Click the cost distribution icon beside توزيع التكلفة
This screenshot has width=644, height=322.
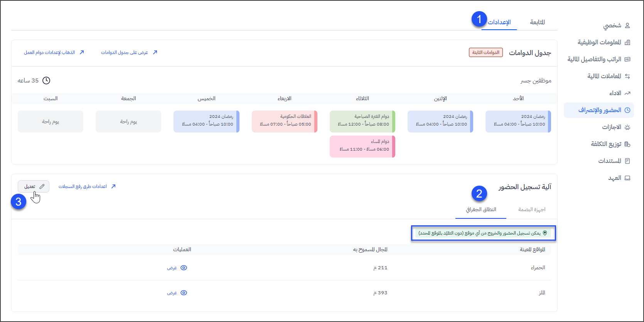pos(627,144)
